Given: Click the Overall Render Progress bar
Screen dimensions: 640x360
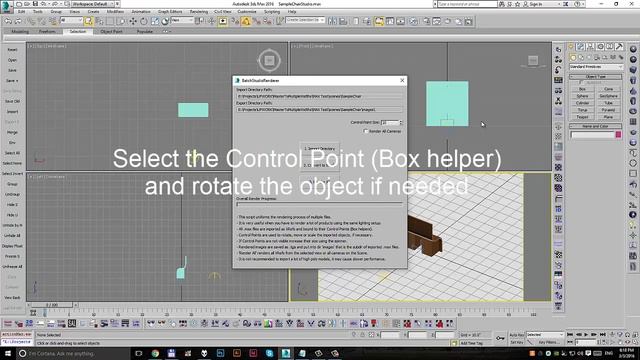Looking at the screenshot, I should (320, 204).
